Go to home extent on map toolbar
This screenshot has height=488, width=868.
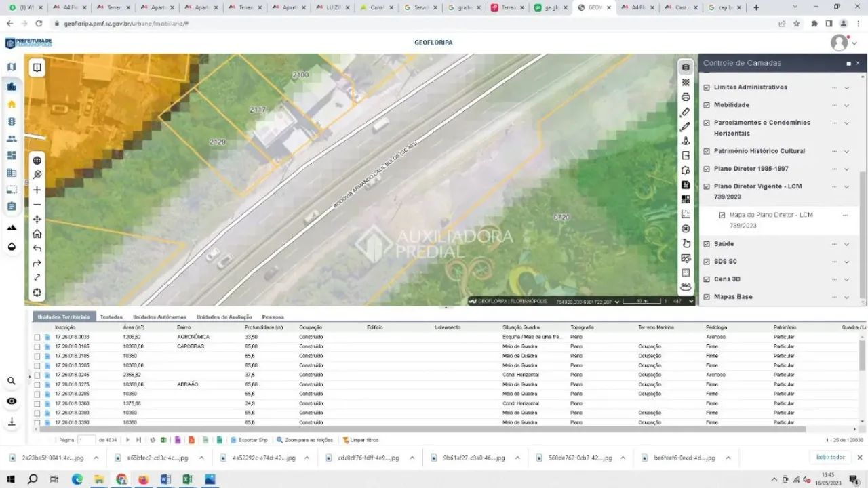(x=37, y=234)
